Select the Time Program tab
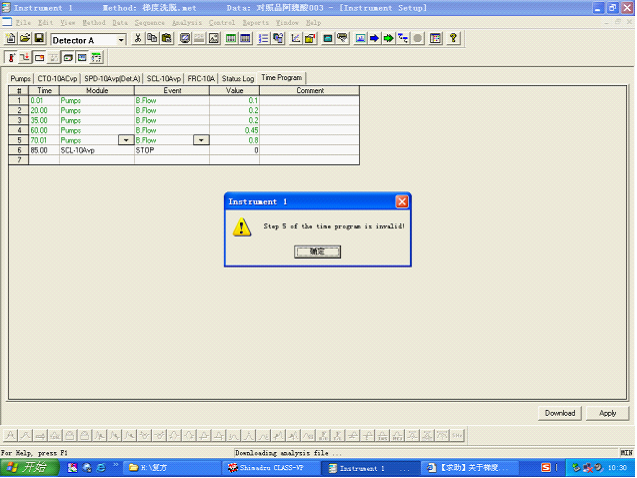Viewport: 637px width, 478px height. coord(282,78)
